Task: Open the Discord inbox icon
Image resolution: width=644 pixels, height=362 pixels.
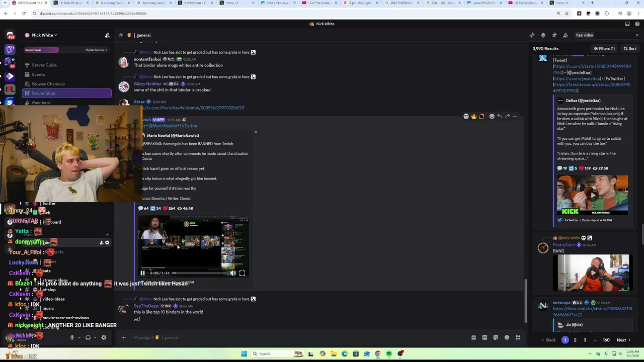Action: (x=627, y=24)
